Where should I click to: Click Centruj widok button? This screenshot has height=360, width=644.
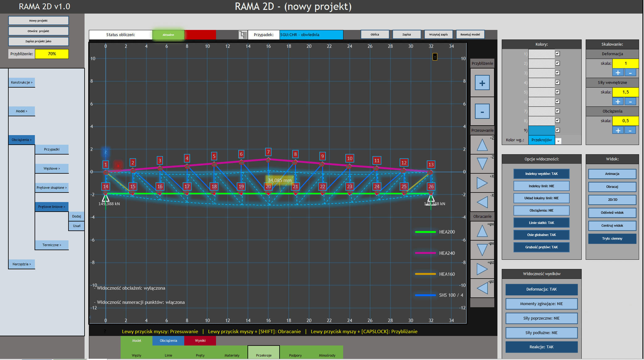pos(612,226)
